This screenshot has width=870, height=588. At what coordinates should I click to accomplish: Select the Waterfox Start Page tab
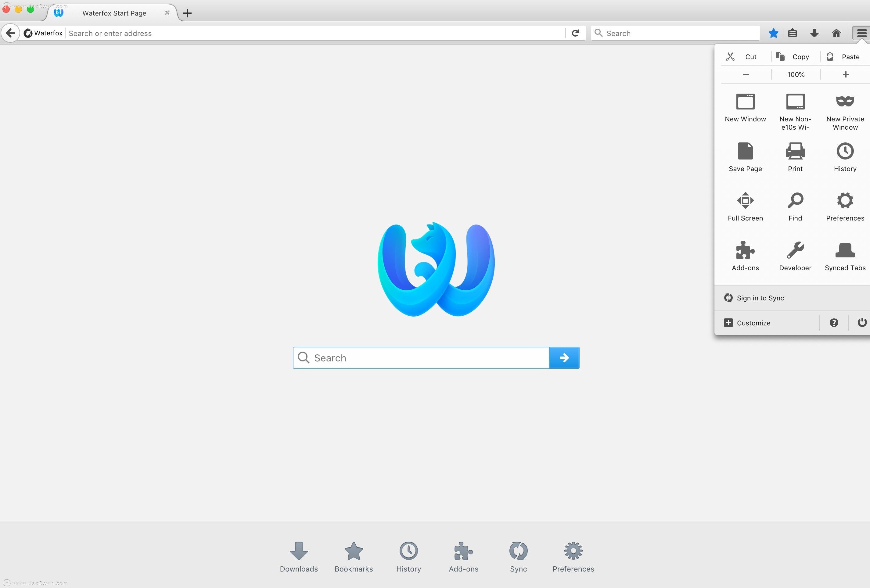(112, 13)
